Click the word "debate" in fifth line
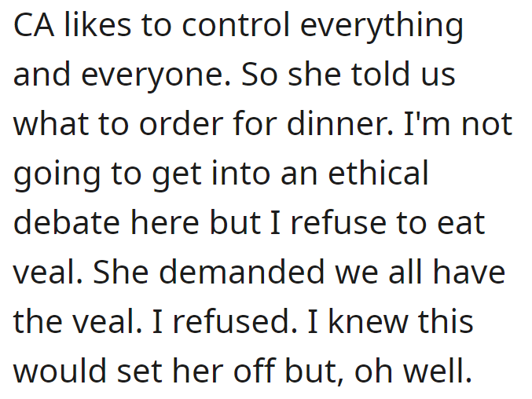Viewport: 532px width, 399px height. coord(67,221)
